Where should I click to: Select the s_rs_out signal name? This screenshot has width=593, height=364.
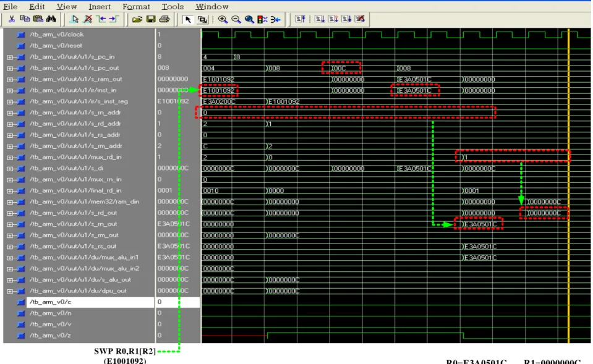[73, 247]
